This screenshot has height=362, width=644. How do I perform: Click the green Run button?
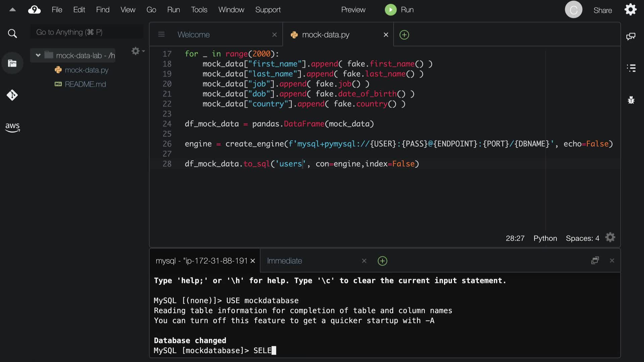391,10
